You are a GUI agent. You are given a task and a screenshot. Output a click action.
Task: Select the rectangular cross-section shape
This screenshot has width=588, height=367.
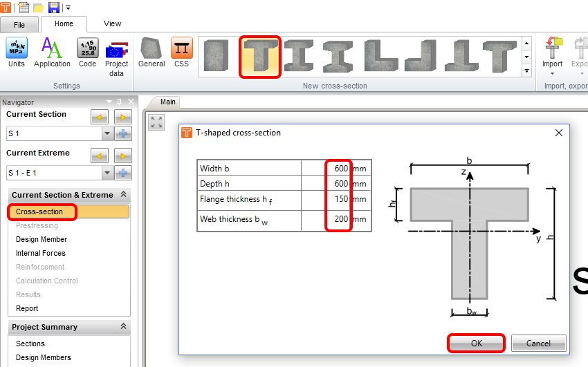[x=216, y=56]
